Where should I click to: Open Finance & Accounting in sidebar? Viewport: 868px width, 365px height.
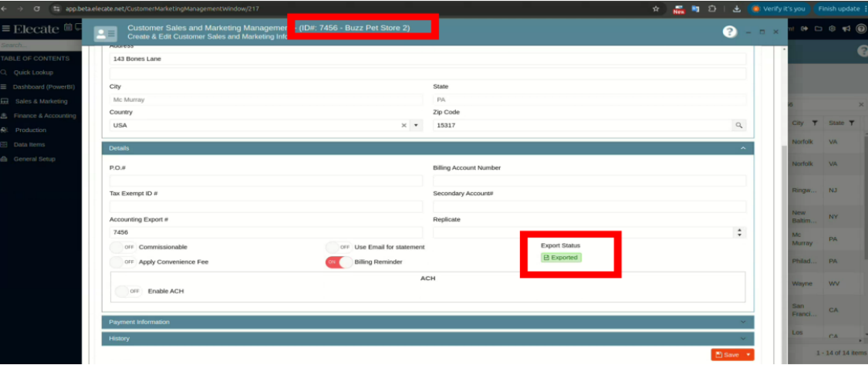point(46,116)
